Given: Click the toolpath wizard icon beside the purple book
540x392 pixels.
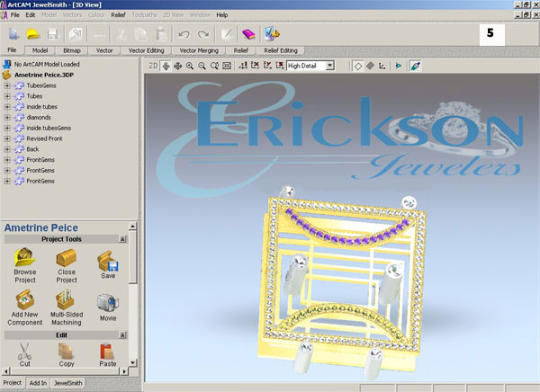Looking at the screenshot, I should (272, 33).
